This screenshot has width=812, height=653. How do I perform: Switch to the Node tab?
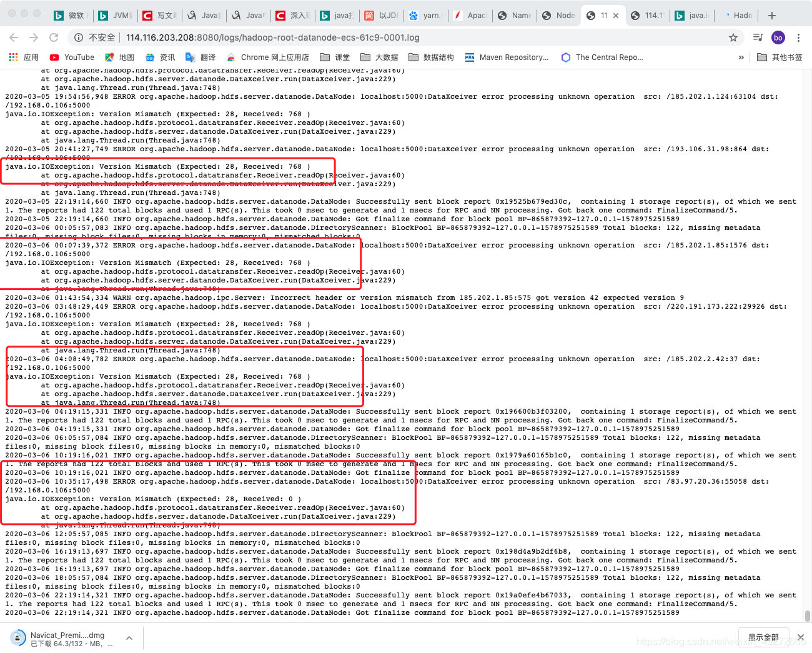point(558,16)
